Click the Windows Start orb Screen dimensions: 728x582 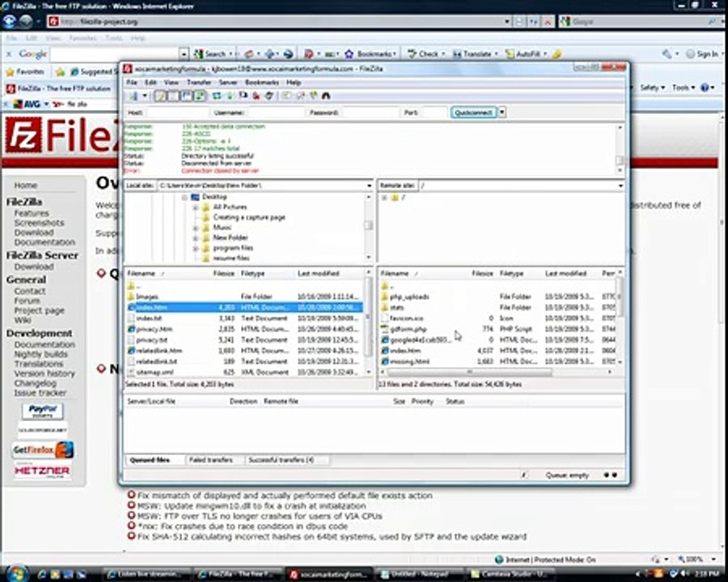pos(17,574)
